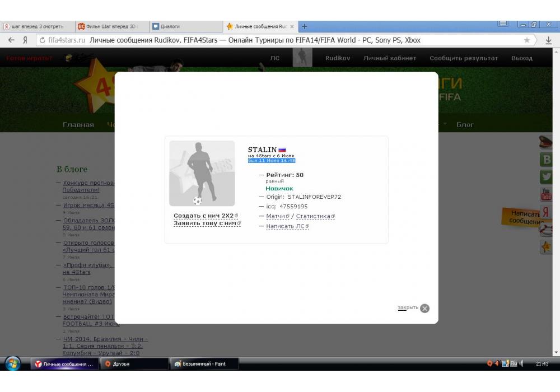This screenshot has height=392, width=560.
Task: Open the Yandex 'Я' sidebar icon
Action: 546,211
